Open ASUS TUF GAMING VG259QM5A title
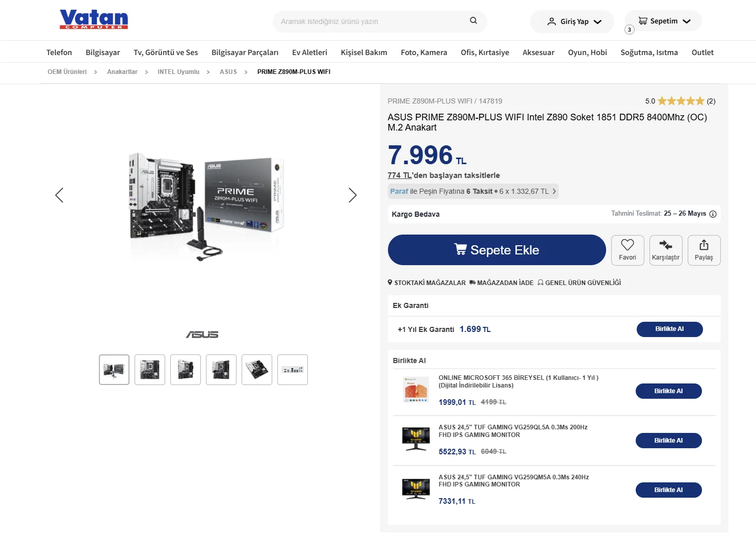Screen dimensions: 756x540 click(514, 481)
